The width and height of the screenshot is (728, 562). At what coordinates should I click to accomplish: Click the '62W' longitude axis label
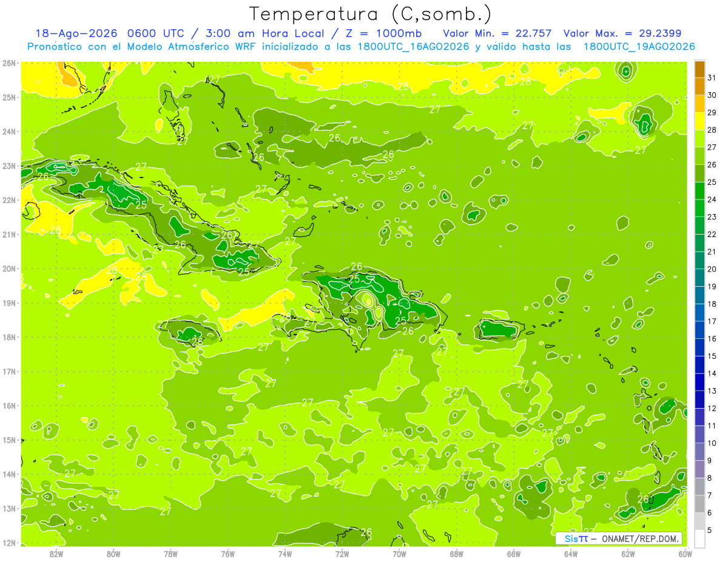628,554
